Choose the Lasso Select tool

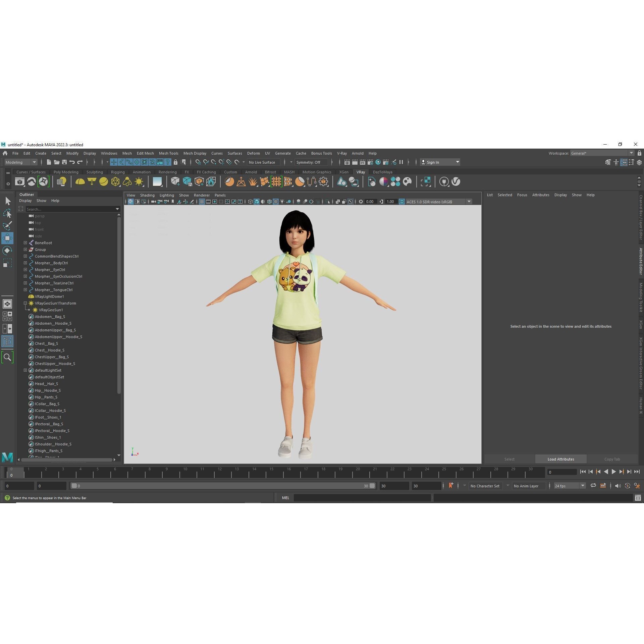(7, 213)
